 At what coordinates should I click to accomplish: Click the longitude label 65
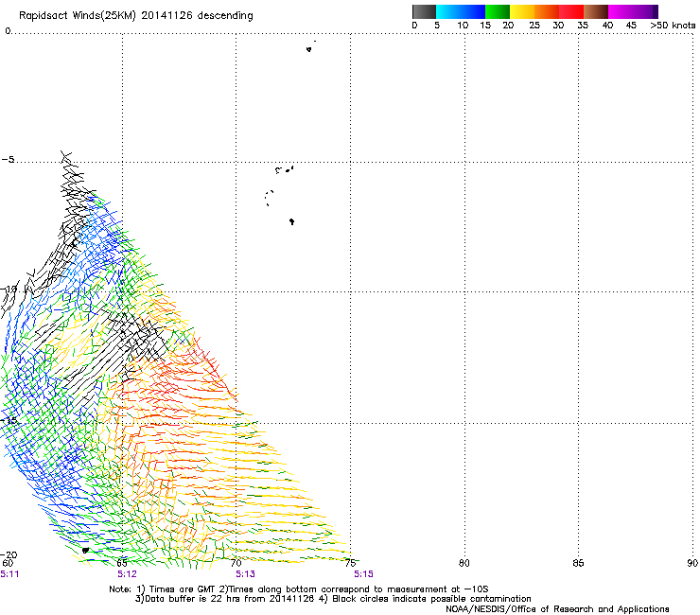pos(122,563)
